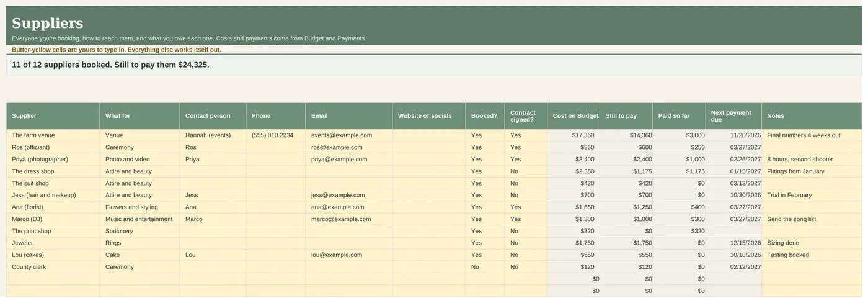Click the 'Hannah (events)' contact cell
This screenshot has height=303, width=868.
point(213,135)
